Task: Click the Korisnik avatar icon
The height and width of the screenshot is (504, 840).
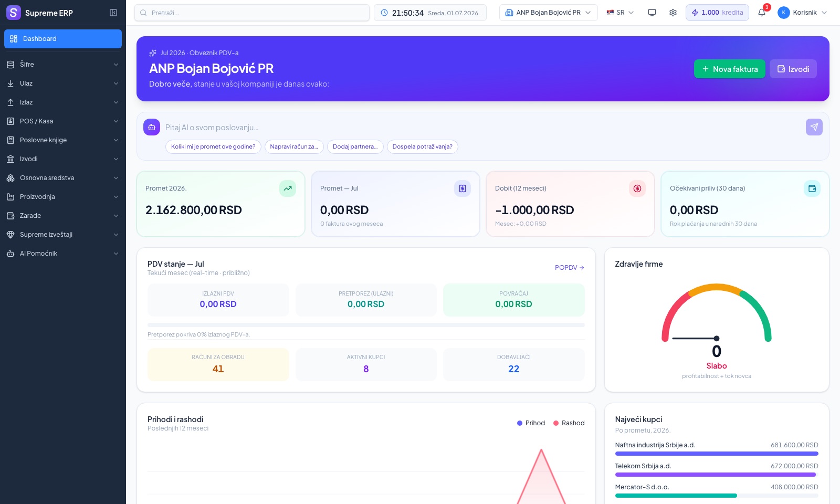Action: 784,13
